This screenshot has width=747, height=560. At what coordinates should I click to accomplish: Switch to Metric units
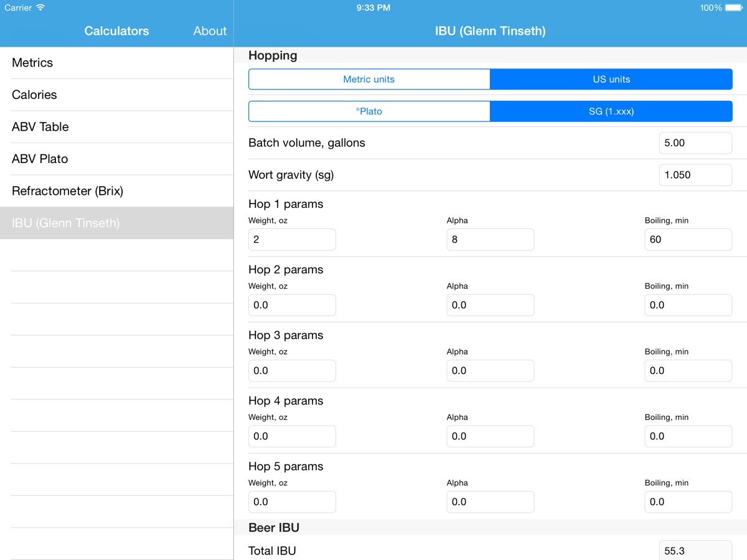tap(369, 80)
